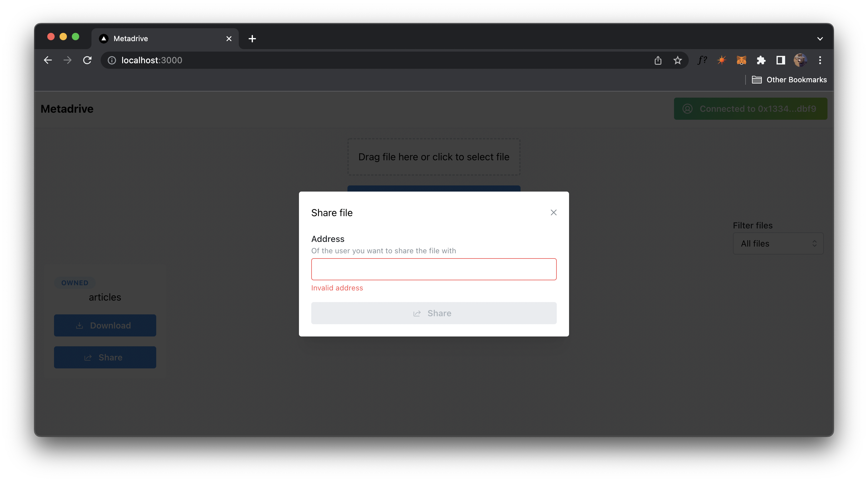Viewport: 868px width, 482px height.
Task: Reload the localhost page
Action: pyautogui.click(x=87, y=60)
